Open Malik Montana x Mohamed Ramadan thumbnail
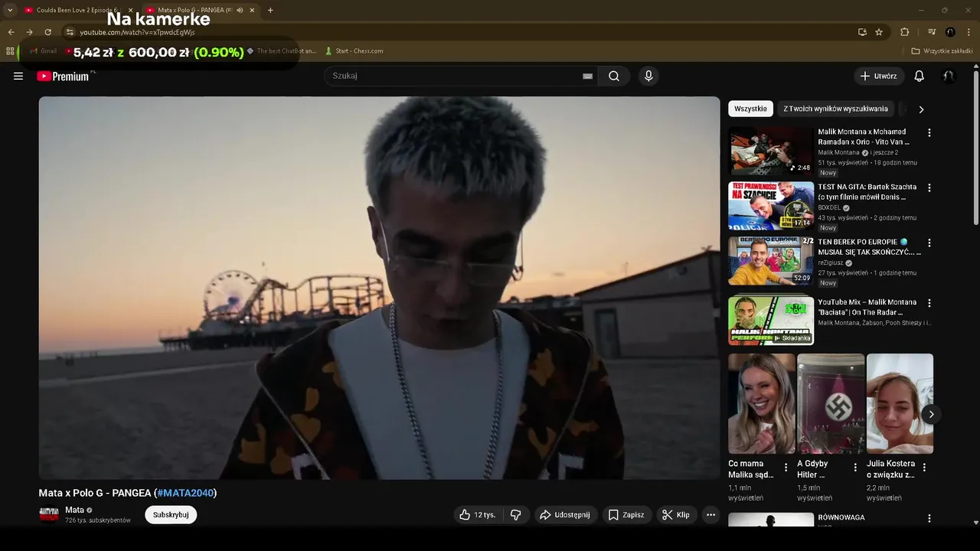Viewport: 980px width, 551px height. pyautogui.click(x=771, y=150)
